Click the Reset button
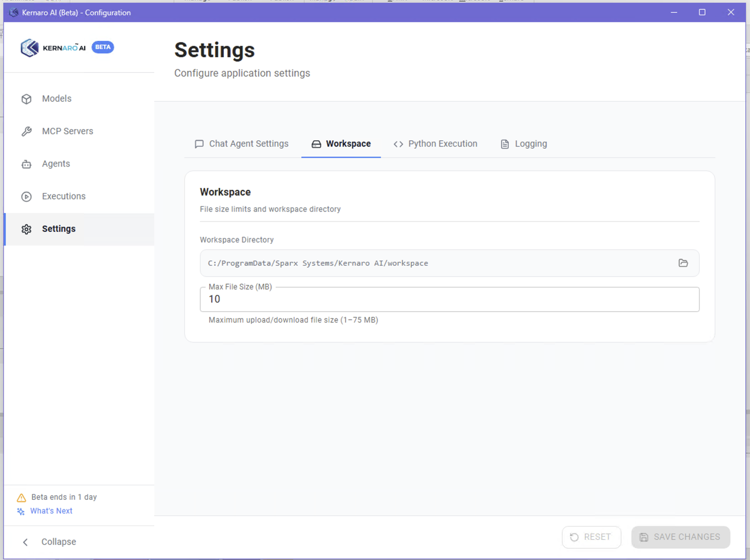The height and width of the screenshot is (560, 750). (x=591, y=537)
